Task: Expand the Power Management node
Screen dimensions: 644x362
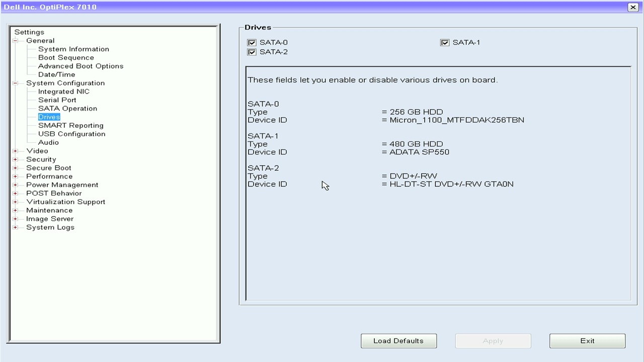Action: [x=15, y=185]
